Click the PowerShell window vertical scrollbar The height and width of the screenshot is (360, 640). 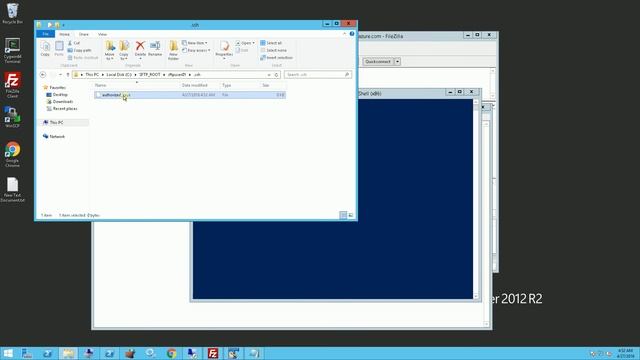click(x=476, y=199)
